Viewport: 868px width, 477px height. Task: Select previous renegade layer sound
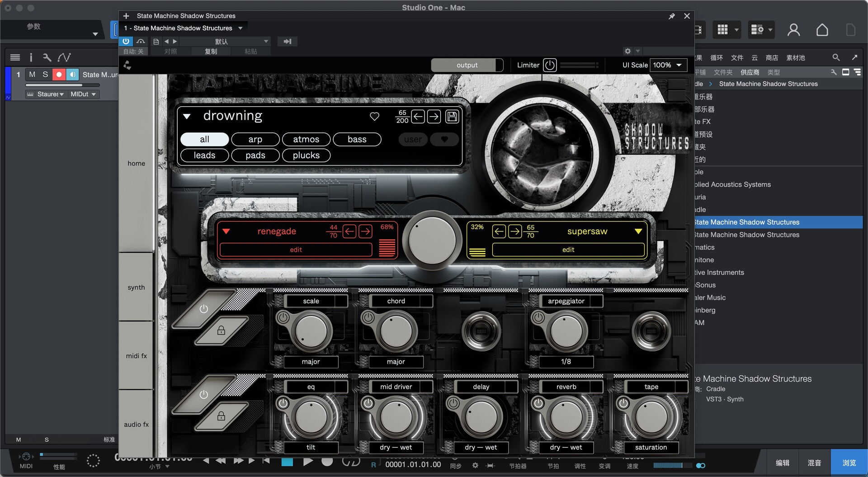coord(349,231)
